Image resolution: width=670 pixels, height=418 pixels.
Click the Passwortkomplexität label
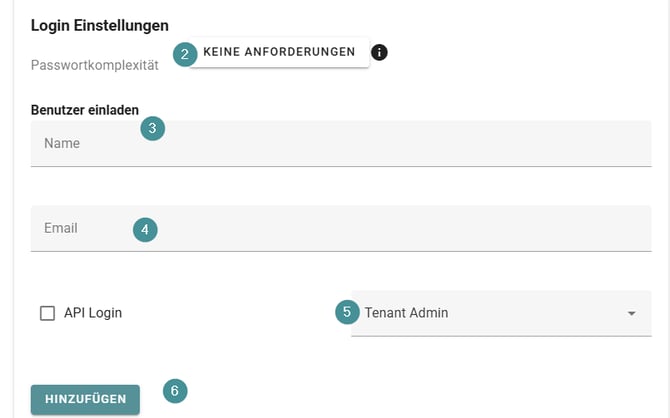95,64
